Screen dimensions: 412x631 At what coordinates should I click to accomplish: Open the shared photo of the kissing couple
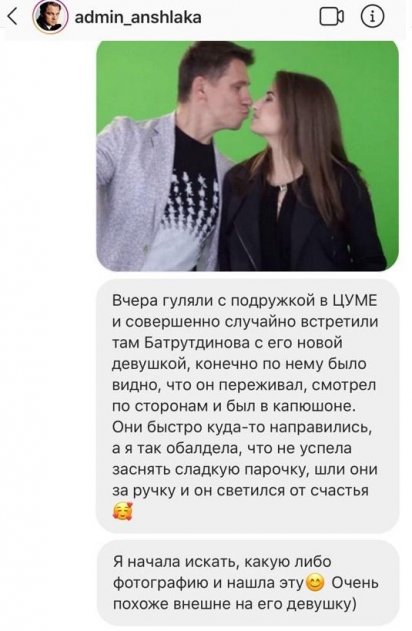click(x=247, y=156)
